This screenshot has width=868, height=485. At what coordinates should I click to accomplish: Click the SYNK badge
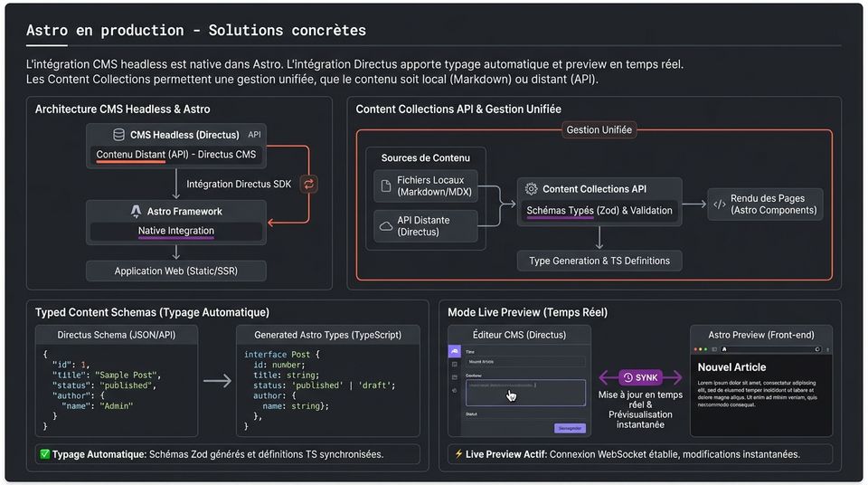(x=640, y=377)
